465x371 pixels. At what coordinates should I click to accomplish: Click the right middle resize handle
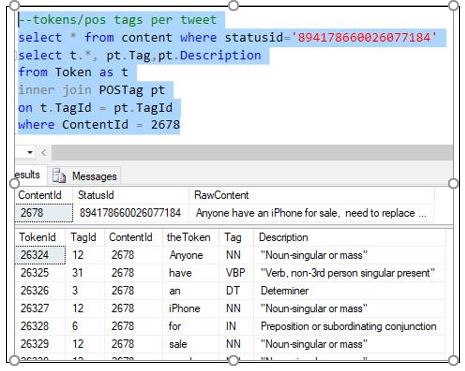(454, 183)
